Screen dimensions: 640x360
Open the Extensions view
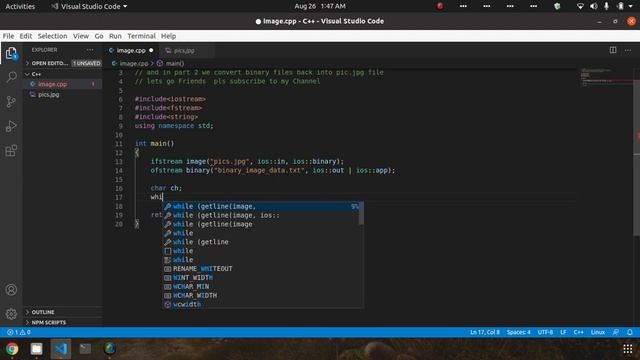[11, 151]
